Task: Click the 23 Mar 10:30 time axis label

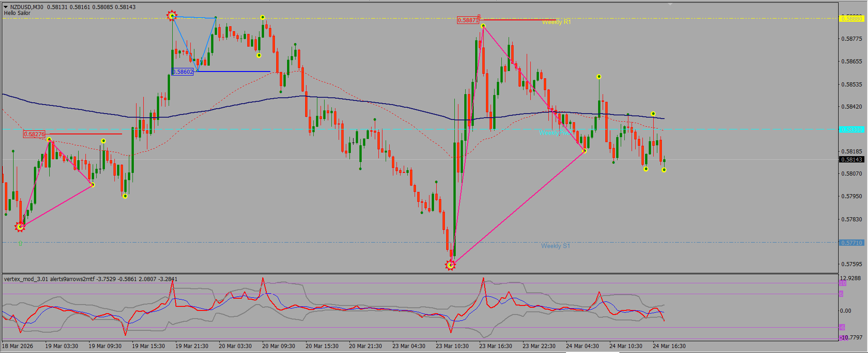Action: click(452, 346)
